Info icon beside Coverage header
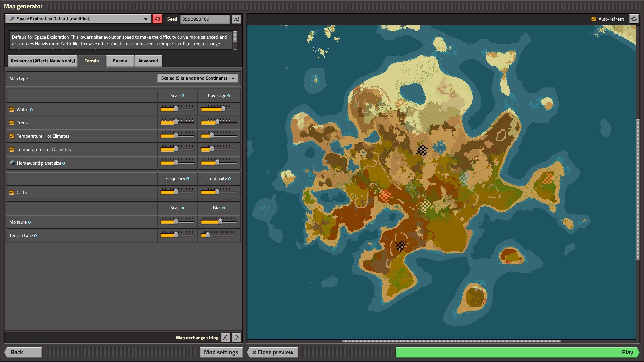644x362 pixels. (x=229, y=96)
